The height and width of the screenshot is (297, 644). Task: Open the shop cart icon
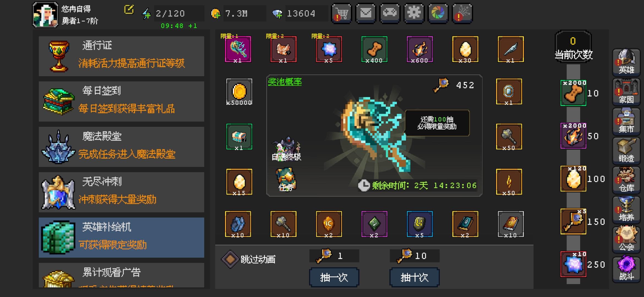pos(342,13)
